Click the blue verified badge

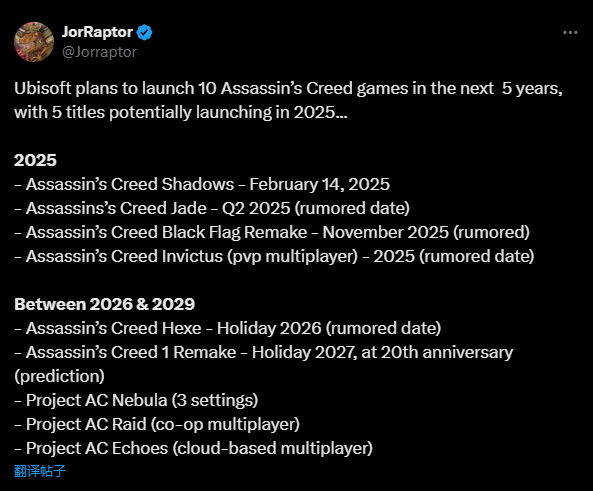(144, 33)
